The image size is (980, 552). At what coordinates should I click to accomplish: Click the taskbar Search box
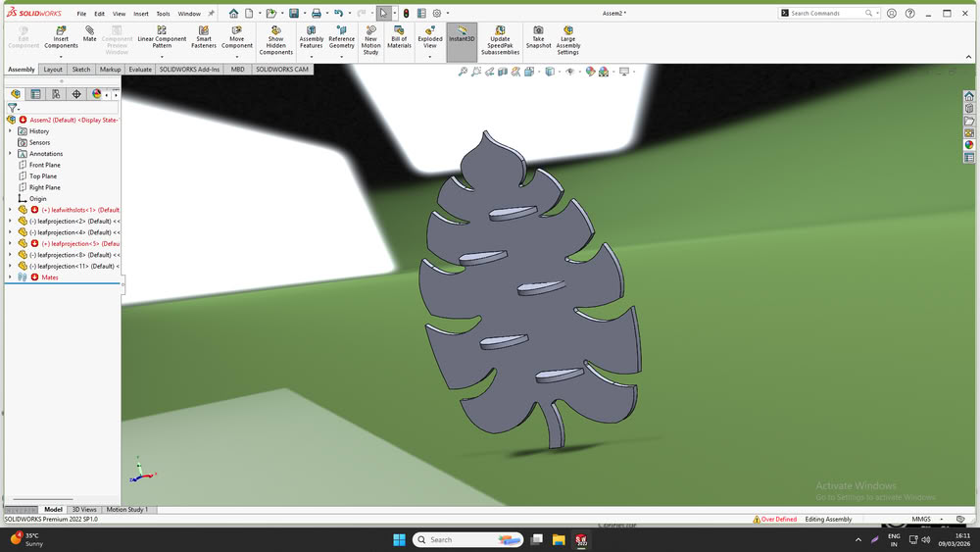click(x=467, y=539)
